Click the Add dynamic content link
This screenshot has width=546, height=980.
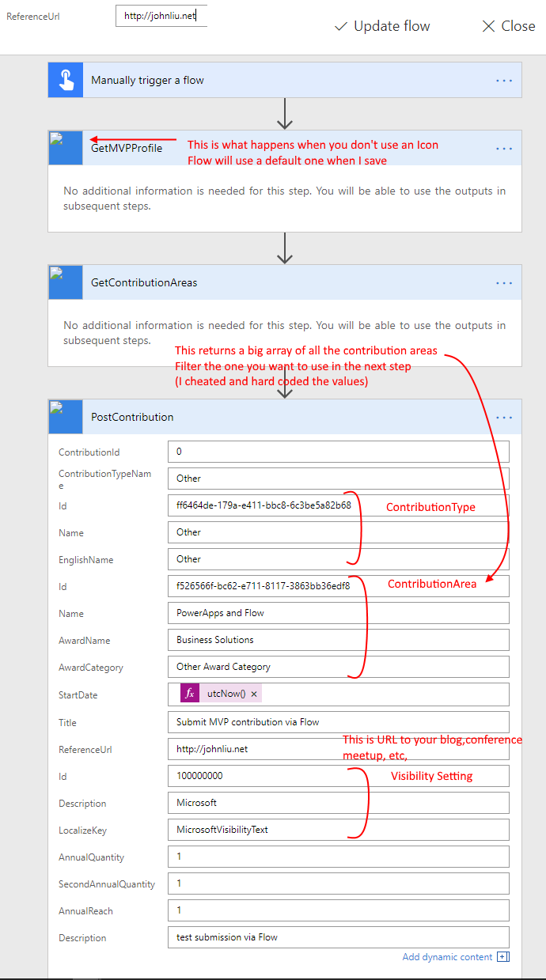click(x=447, y=957)
